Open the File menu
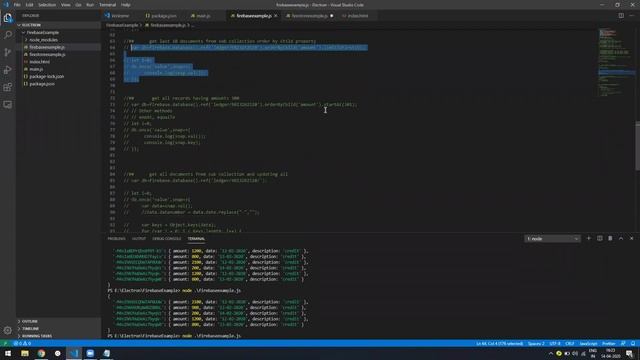Viewport: 640px width, 360px height. (17, 5)
